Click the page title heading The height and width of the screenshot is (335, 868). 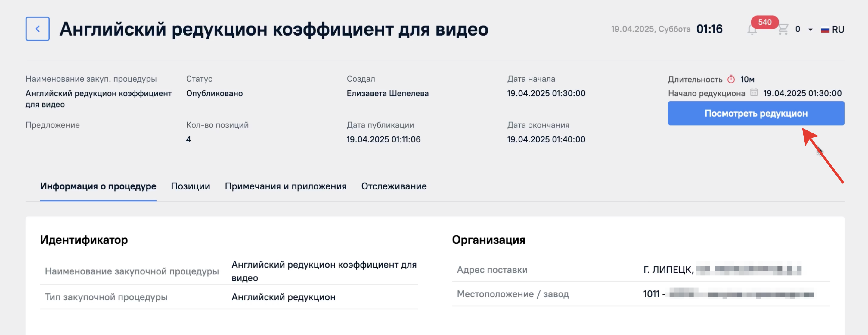point(274,29)
